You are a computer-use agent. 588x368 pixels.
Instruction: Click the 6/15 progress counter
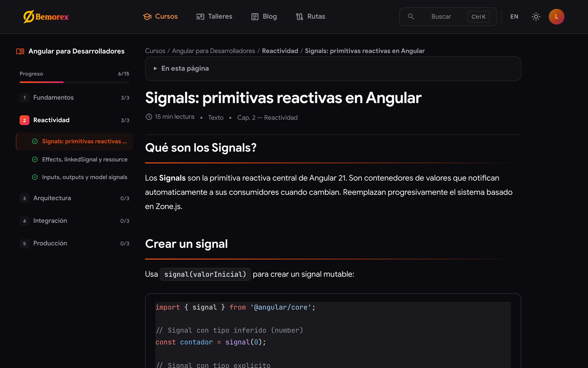click(123, 74)
